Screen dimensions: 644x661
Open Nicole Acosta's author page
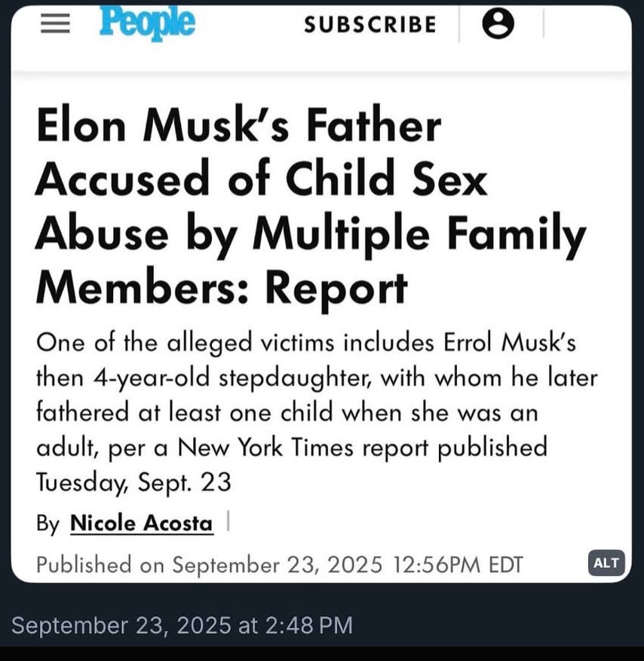coord(141,523)
